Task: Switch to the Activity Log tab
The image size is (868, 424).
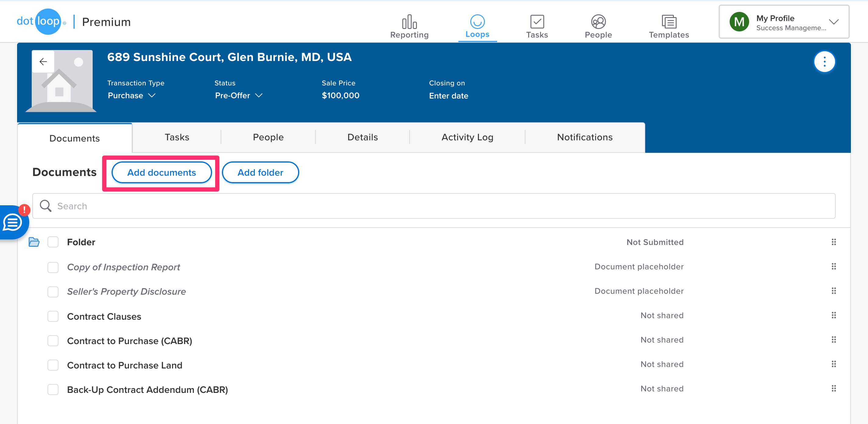Action: [467, 137]
